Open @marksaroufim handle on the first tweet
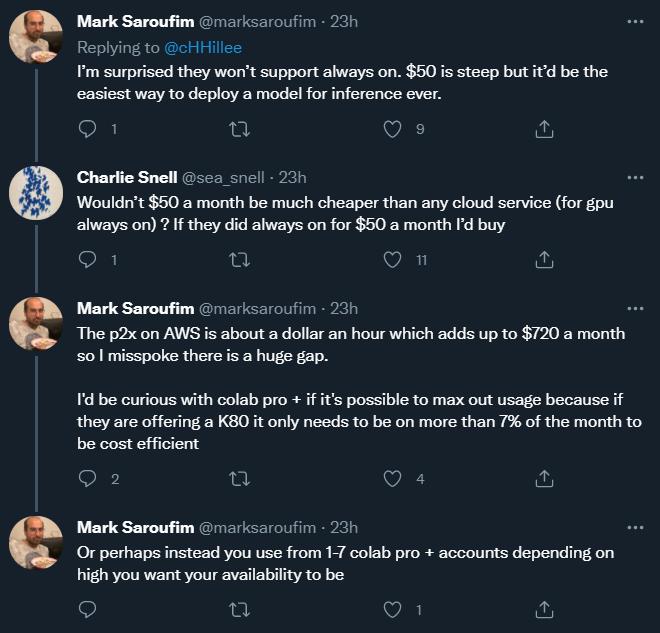 257,21
